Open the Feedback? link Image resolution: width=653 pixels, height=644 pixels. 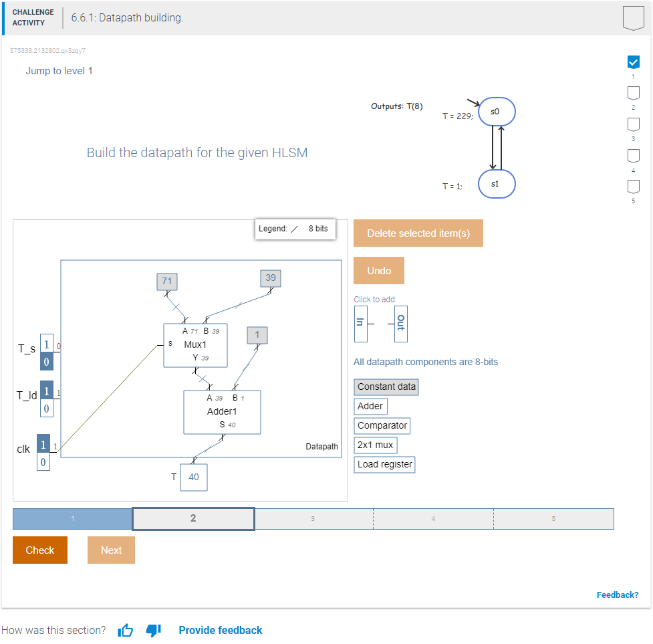pos(617,595)
